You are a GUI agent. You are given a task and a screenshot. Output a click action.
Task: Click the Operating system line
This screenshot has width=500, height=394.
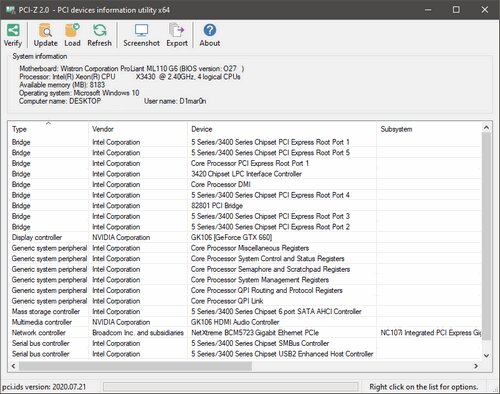79,93
